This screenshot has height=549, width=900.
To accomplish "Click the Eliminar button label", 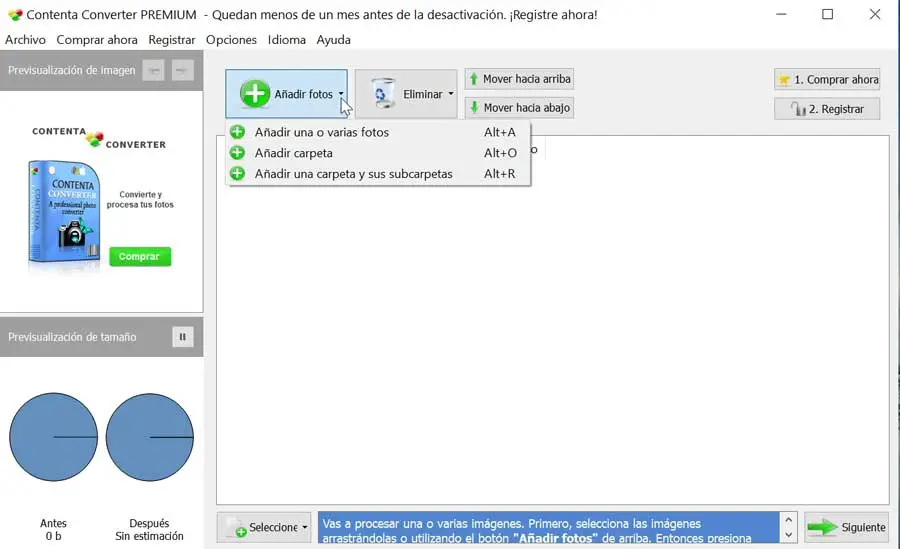I will point(422,94).
